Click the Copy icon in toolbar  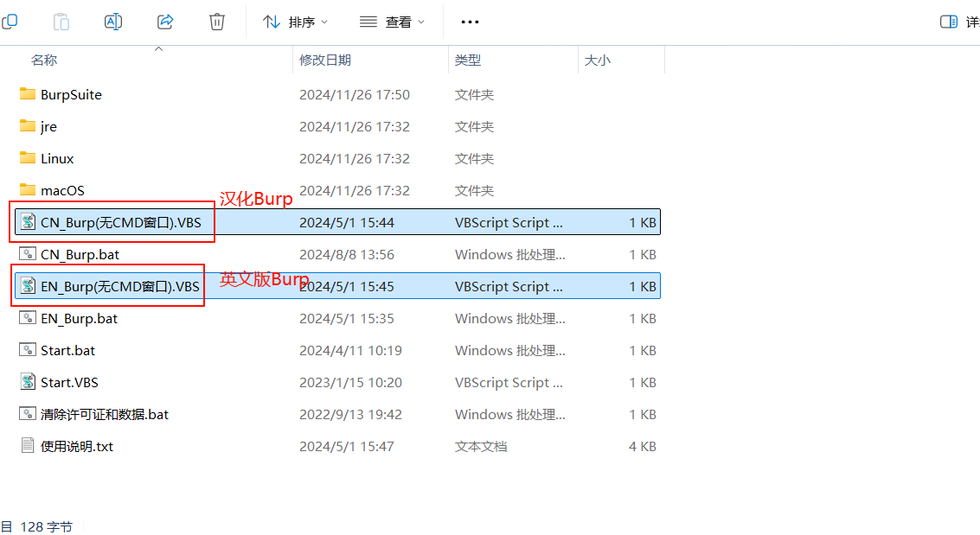[10, 22]
